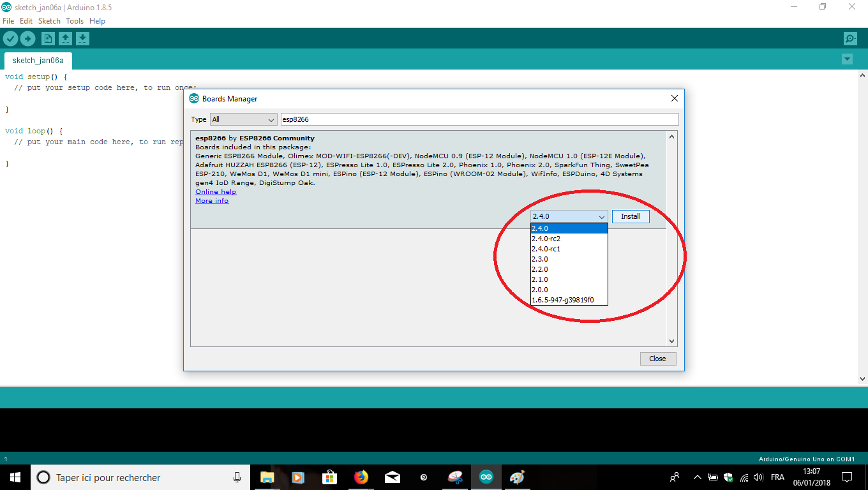The height and width of the screenshot is (490, 868).
Task: Click the Install button
Action: 631,216
